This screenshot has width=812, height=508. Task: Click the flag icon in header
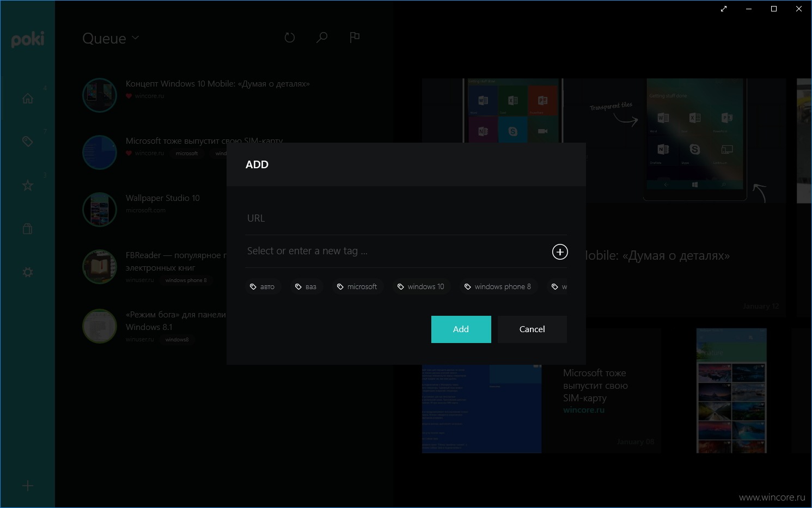[x=355, y=37]
